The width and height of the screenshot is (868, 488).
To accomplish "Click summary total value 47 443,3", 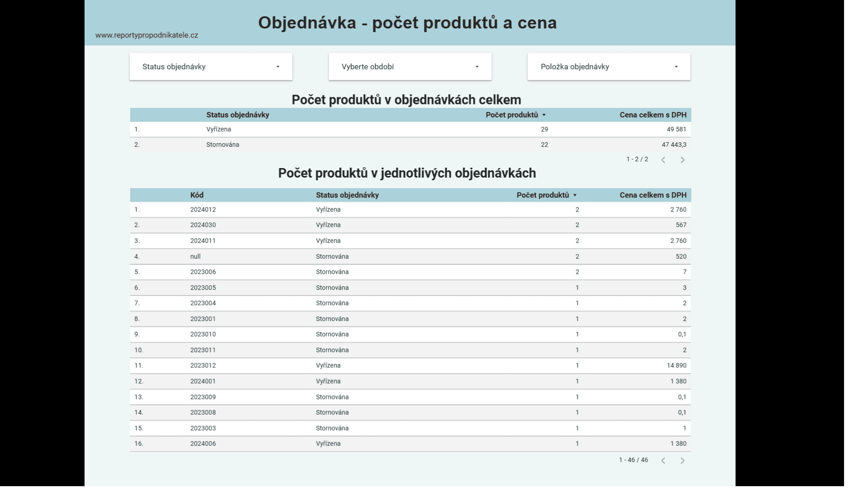I will click(674, 145).
